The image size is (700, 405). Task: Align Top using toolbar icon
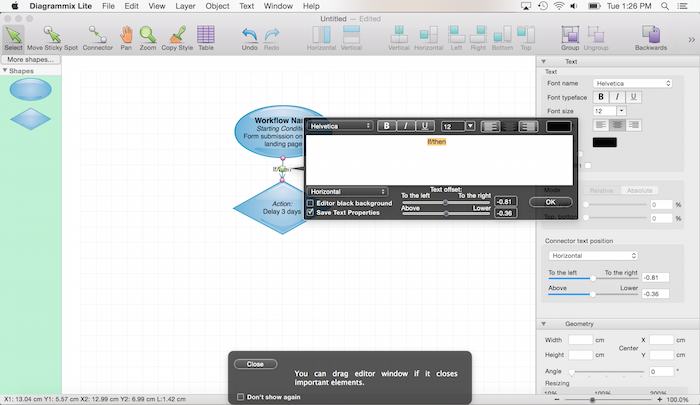(526, 38)
